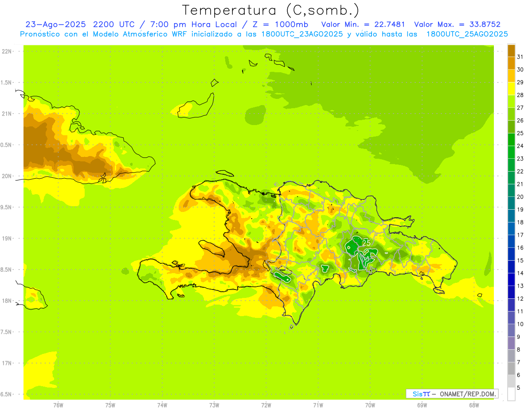Click the '72W' longitude axis label
This screenshot has height=411, width=532.
(x=266, y=405)
